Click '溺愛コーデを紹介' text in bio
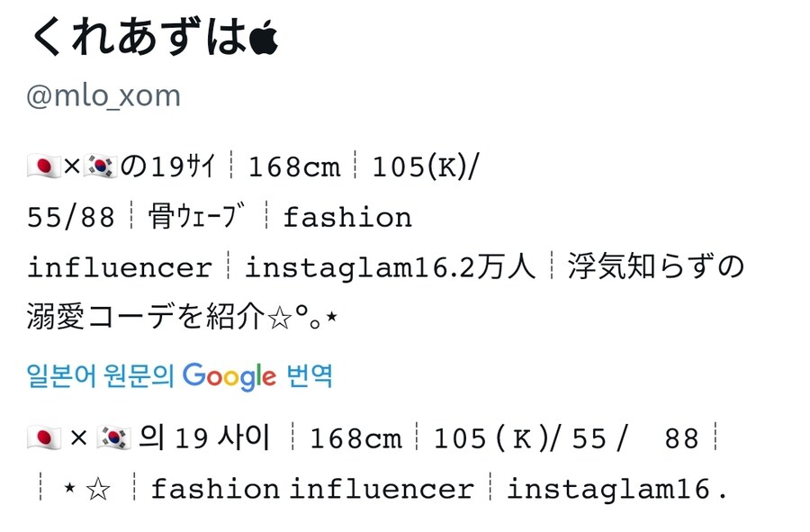 146,317
